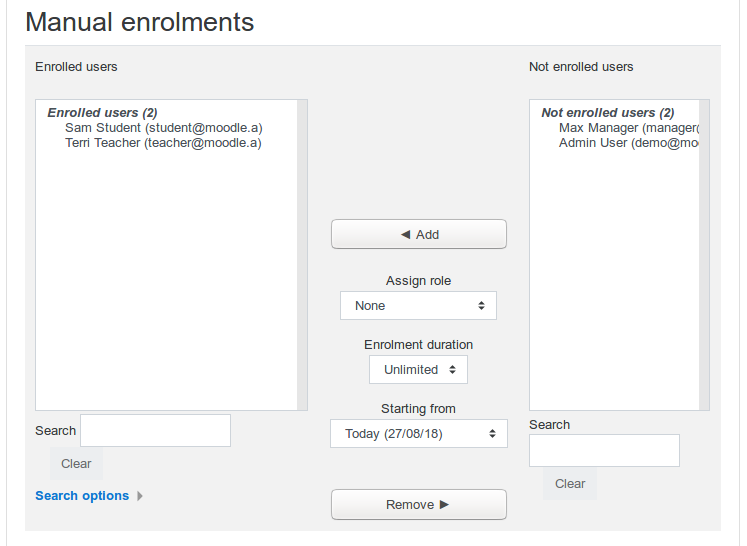Click the Add button with left arrow

(419, 234)
